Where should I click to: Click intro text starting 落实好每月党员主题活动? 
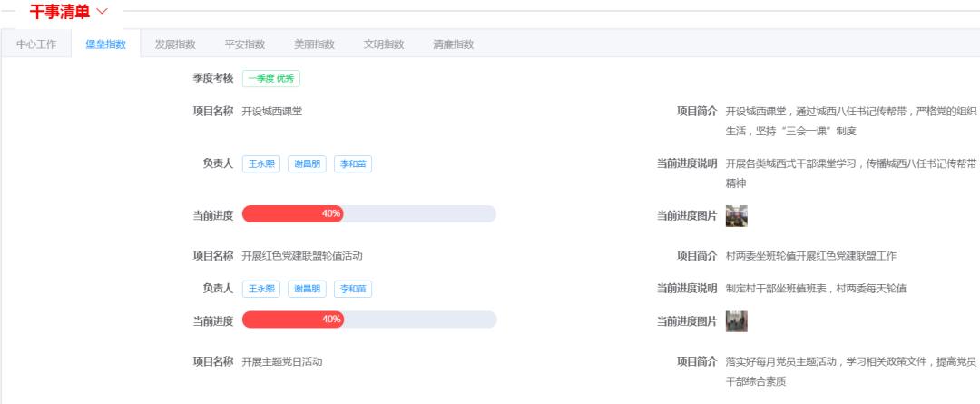850,371
